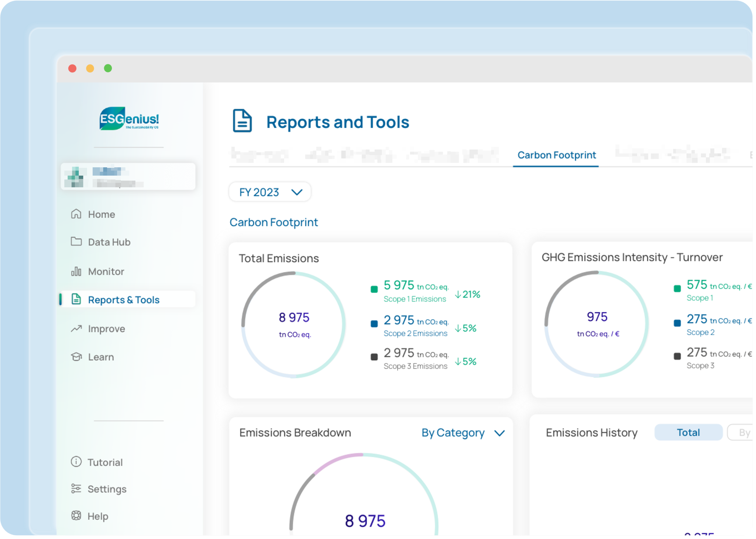Click the Settings sliders icon

pyautogui.click(x=76, y=489)
